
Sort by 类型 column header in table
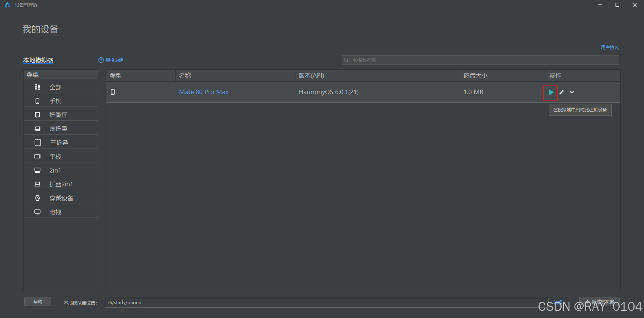140,75
